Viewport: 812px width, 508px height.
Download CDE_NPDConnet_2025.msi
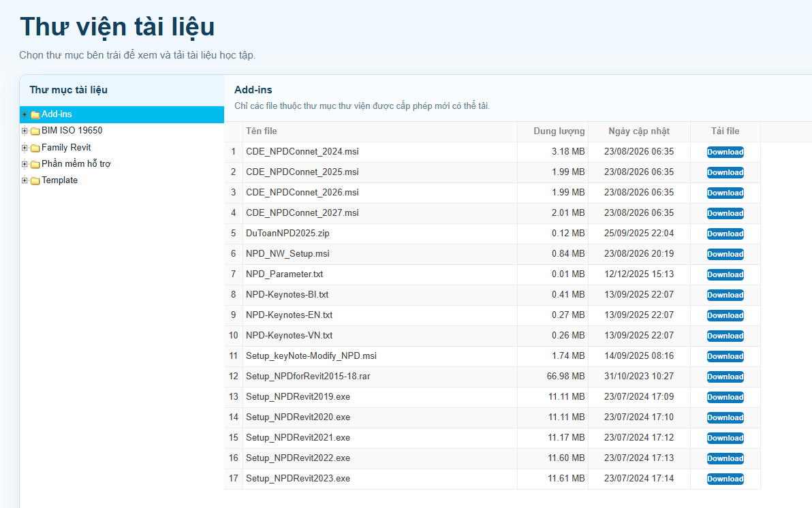point(725,172)
